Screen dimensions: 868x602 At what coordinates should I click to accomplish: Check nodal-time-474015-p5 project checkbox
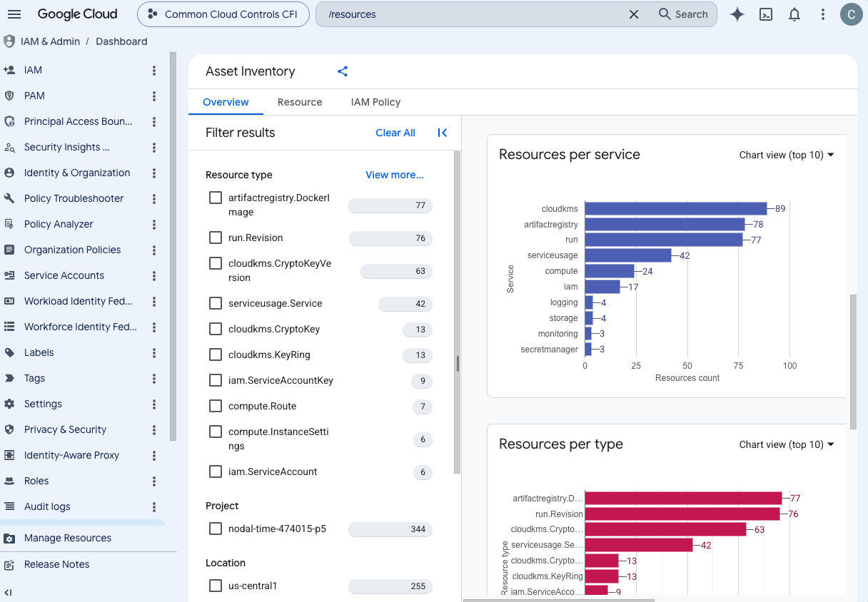click(216, 529)
